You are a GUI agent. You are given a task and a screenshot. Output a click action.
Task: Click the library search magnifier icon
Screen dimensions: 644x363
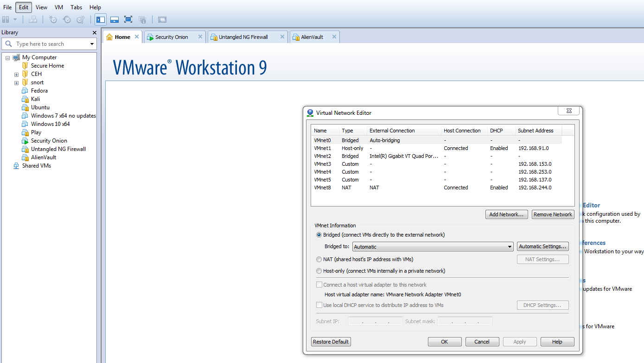(x=8, y=44)
